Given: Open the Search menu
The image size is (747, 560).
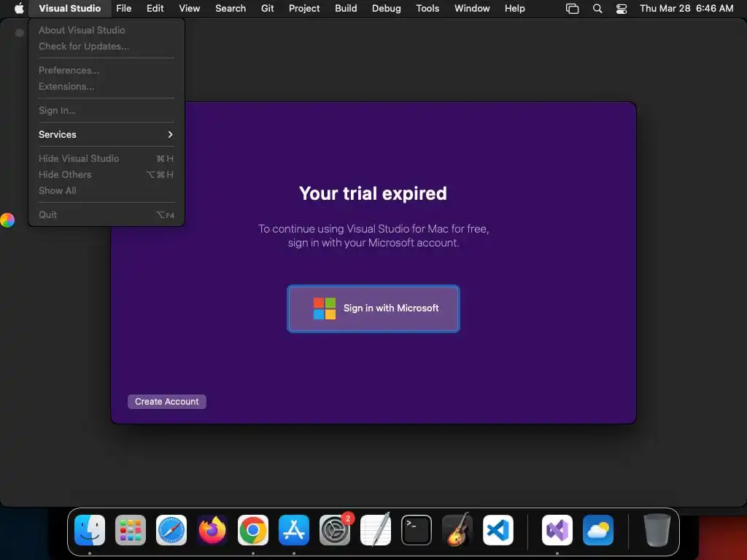Looking at the screenshot, I should point(231,8).
